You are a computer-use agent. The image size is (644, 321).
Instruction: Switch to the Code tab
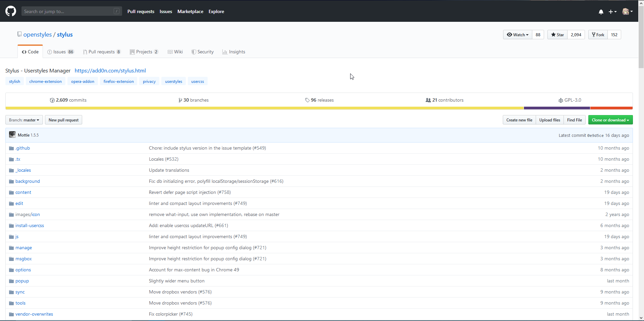[x=30, y=52]
